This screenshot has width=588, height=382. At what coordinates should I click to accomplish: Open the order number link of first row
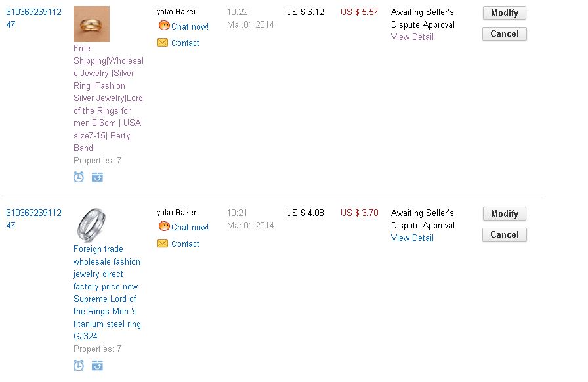[33, 18]
